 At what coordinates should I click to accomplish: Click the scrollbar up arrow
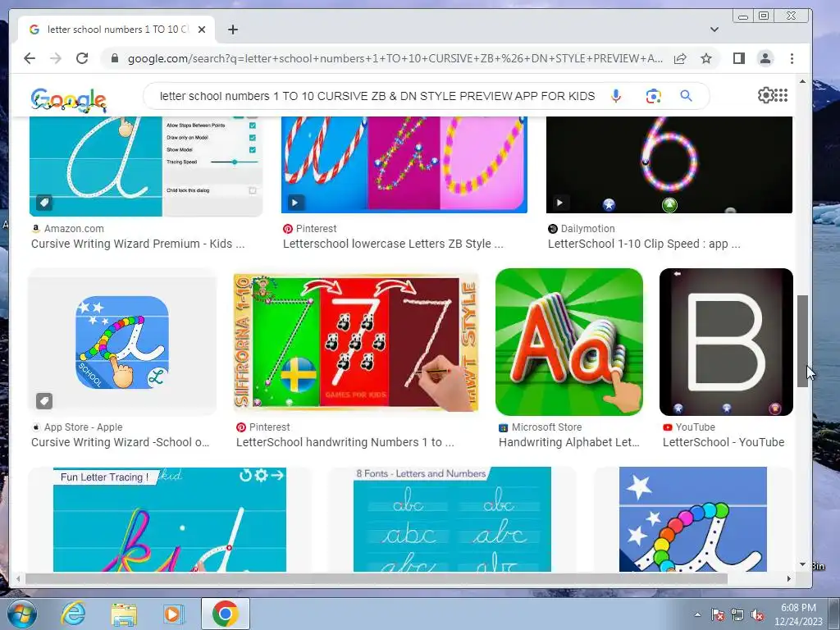pos(802,81)
